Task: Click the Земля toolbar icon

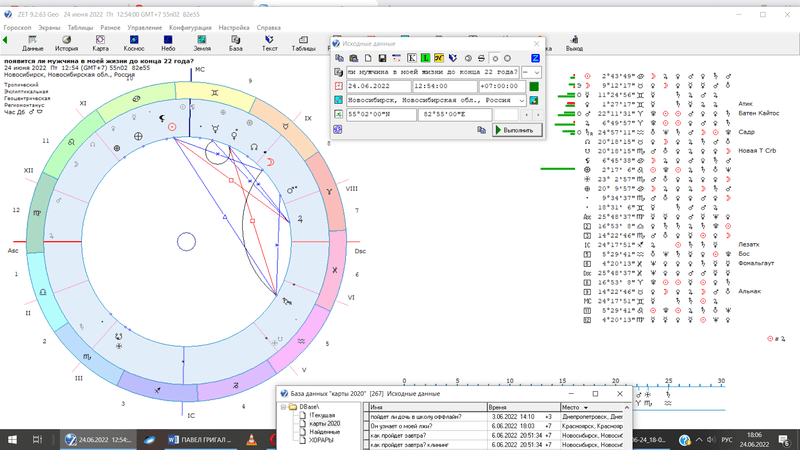Action: (x=202, y=41)
